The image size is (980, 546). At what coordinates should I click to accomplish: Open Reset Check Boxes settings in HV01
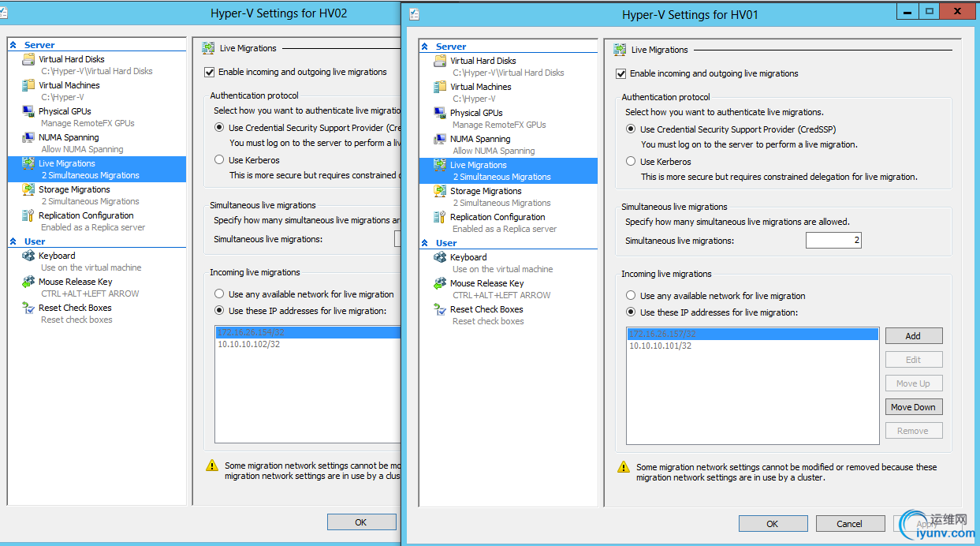point(508,315)
